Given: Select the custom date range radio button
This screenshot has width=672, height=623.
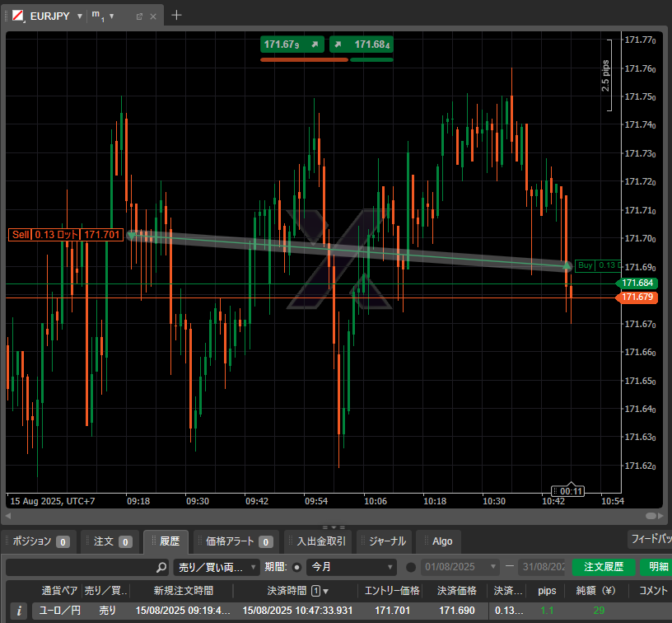Looking at the screenshot, I should [412, 568].
